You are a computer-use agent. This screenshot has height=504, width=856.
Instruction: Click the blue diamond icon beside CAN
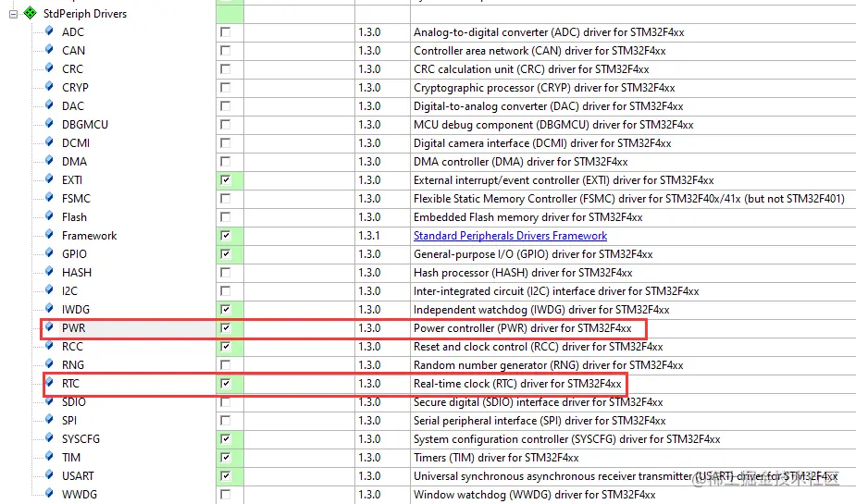click(49, 50)
